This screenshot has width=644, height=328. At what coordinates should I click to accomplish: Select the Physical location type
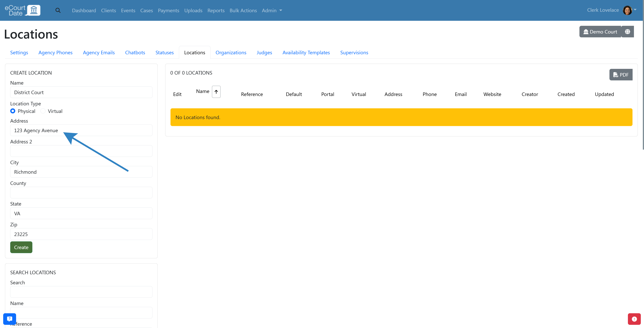tap(13, 111)
